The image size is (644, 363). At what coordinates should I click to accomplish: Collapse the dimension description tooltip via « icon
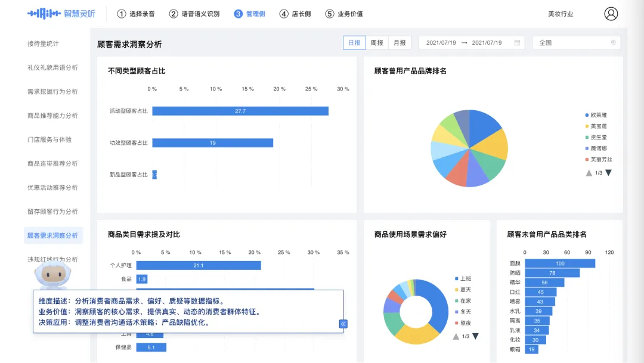(343, 324)
